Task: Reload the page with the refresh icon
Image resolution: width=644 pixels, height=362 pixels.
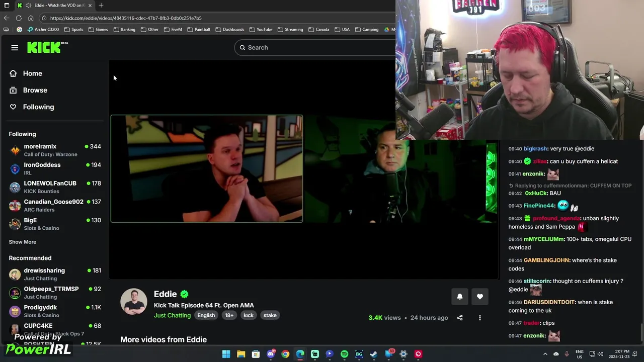Action: (19, 18)
